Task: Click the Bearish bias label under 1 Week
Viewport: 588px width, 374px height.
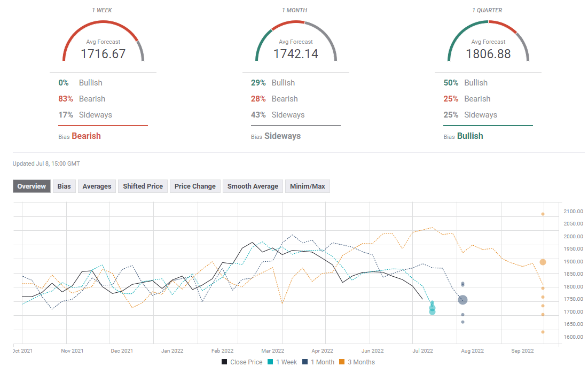Action: 86,136
